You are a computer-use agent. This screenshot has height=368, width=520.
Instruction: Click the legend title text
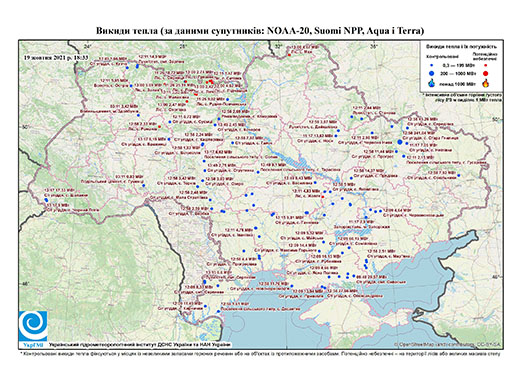(462, 46)
